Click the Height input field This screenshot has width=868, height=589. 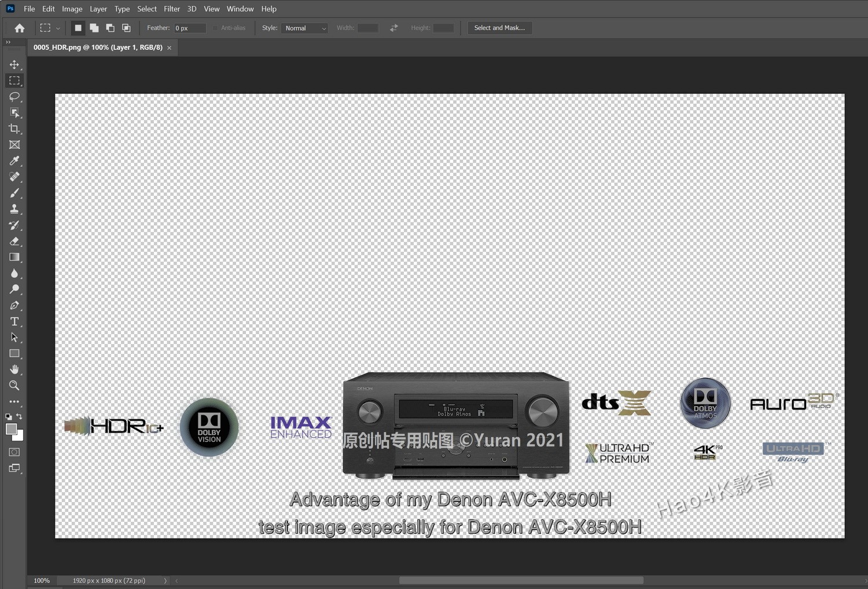coord(444,28)
